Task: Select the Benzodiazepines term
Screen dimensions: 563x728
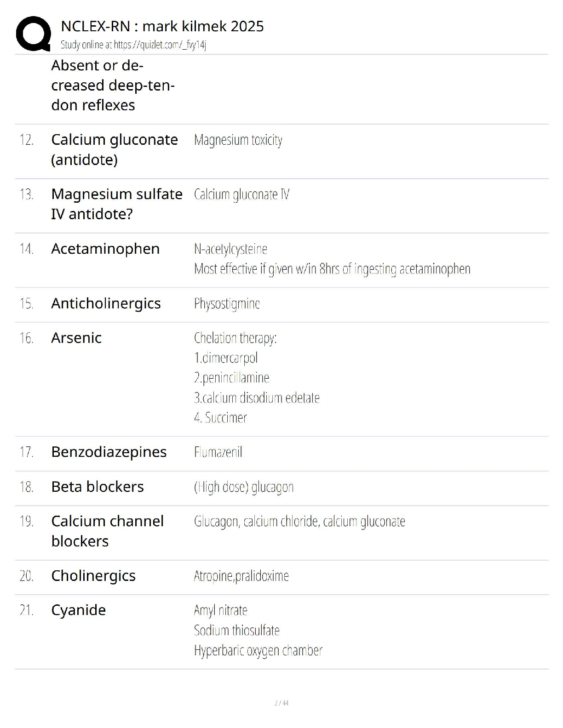Action: click(109, 452)
